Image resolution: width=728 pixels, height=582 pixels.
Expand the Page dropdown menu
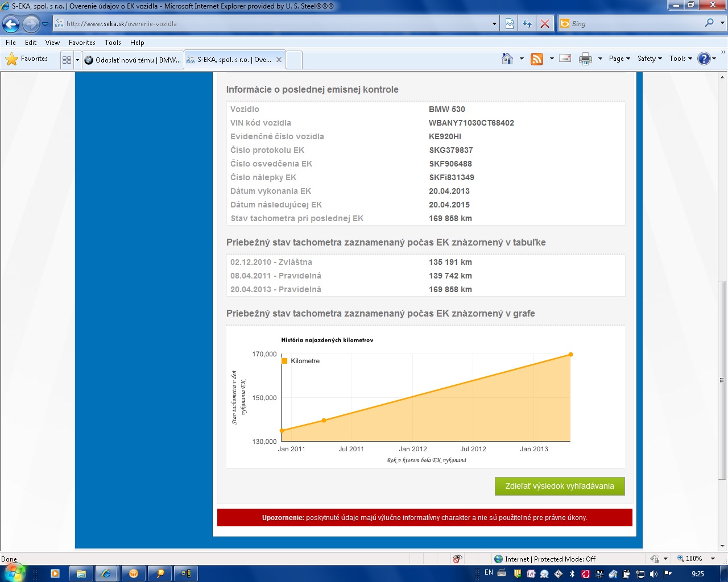pos(619,59)
